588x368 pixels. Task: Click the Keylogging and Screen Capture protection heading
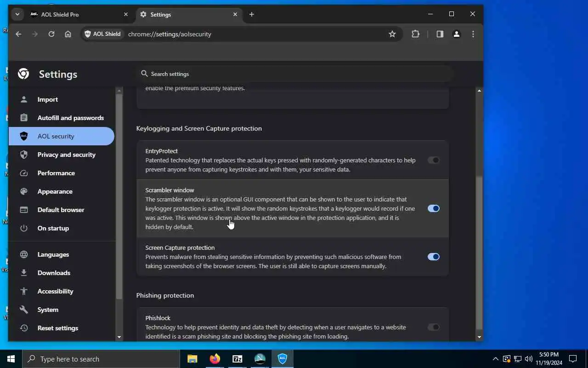(199, 128)
